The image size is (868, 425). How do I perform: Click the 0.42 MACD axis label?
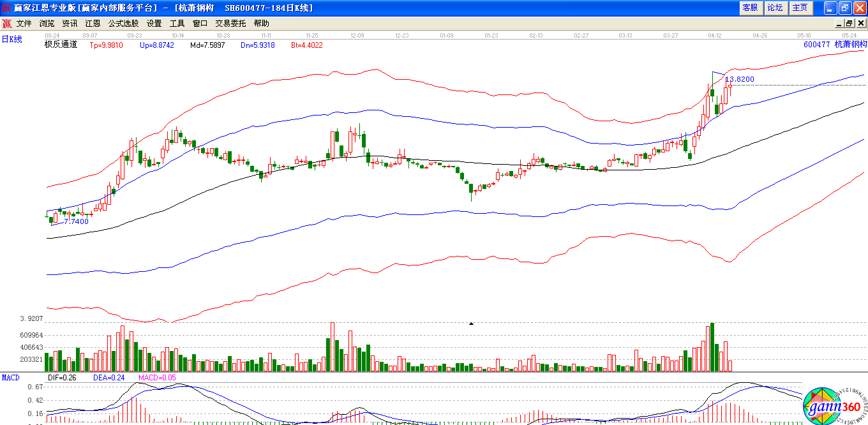36,400
